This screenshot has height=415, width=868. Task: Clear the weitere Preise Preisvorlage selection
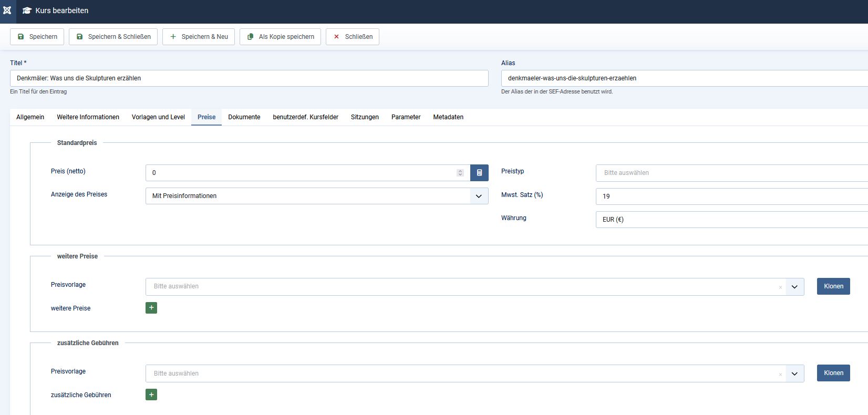780,287
